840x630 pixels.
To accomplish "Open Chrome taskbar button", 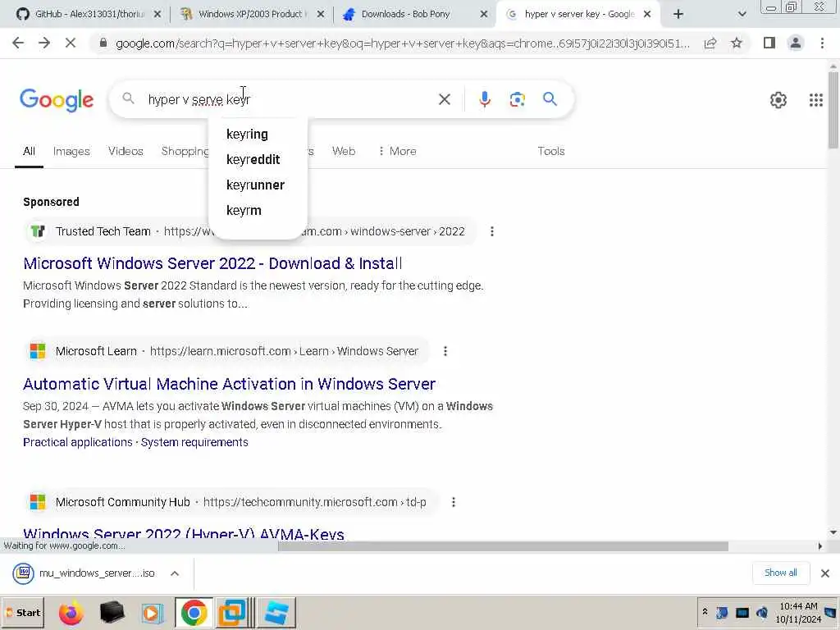I will [x=194, y=612].
